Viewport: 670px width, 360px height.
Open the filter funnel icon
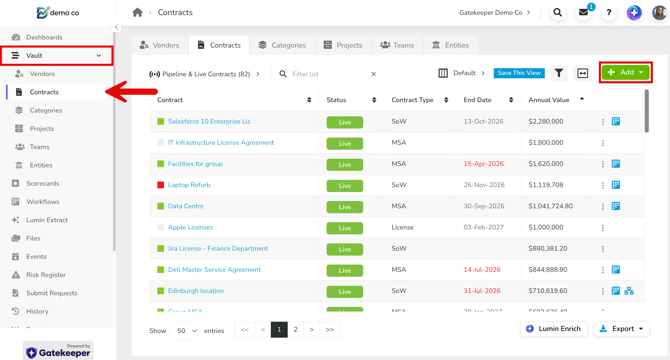click(x=558, y=73)
